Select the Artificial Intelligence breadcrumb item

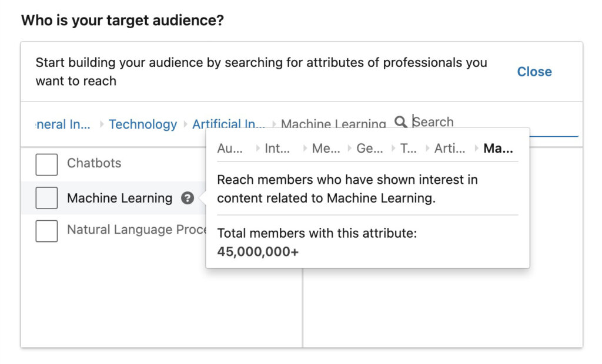[229, 124]
